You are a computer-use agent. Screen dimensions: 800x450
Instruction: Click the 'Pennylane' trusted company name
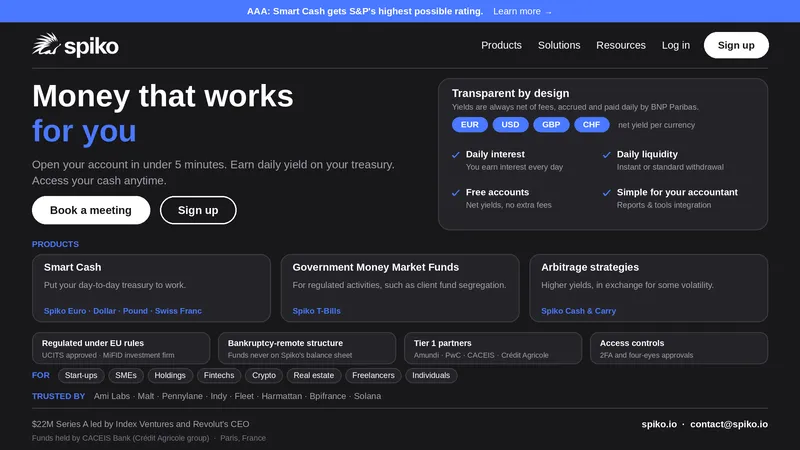click(182, 396)
